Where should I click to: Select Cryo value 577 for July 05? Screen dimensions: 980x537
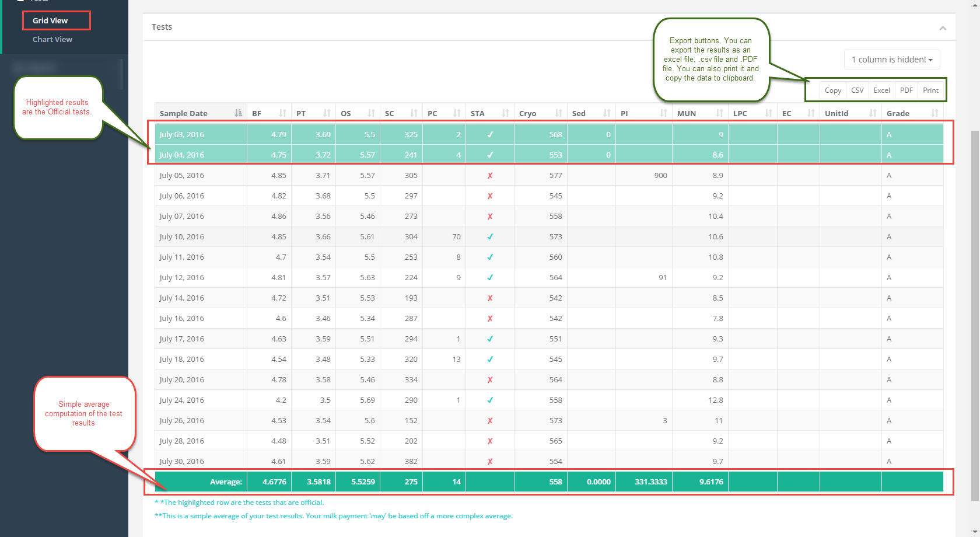click(555, 175)
